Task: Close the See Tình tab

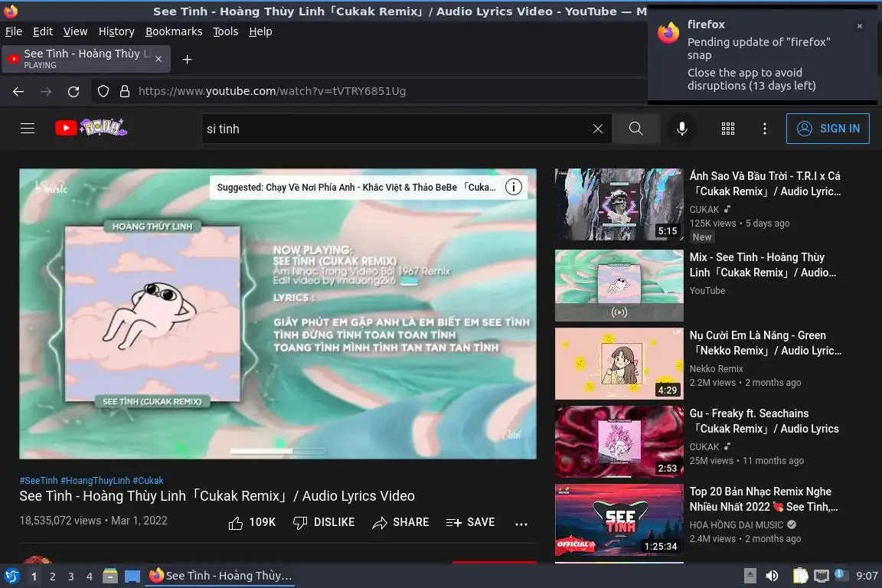Action: [158, 59]
